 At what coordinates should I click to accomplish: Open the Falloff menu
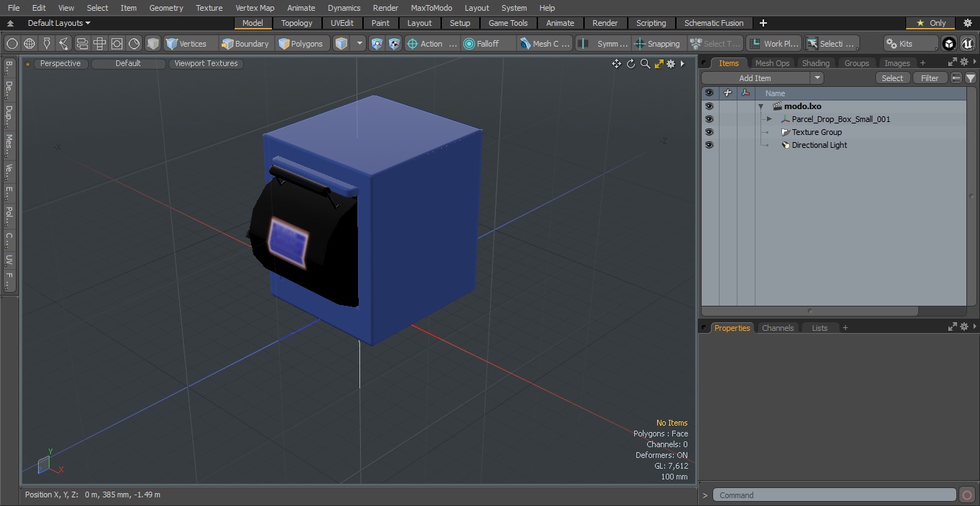point(489,44)
